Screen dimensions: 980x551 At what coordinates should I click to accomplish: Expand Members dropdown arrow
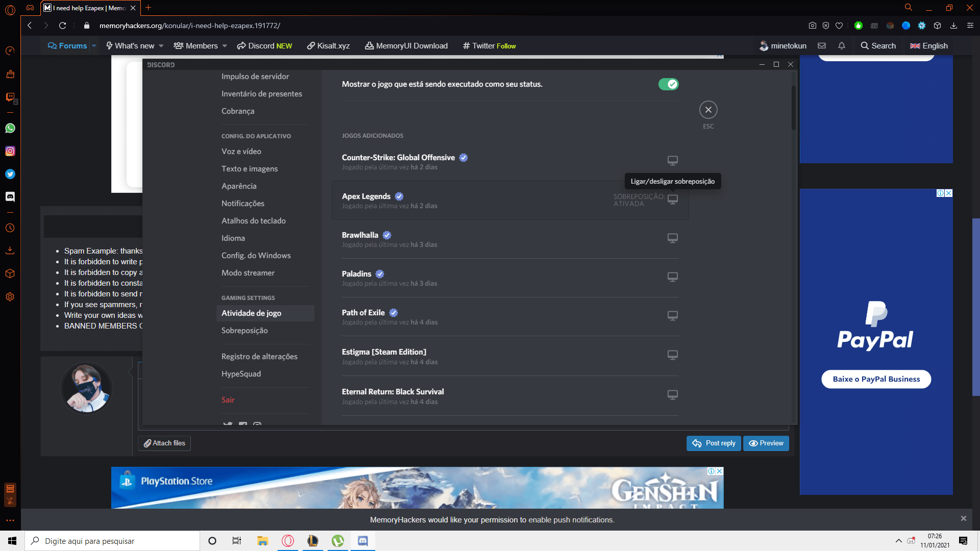225,46
